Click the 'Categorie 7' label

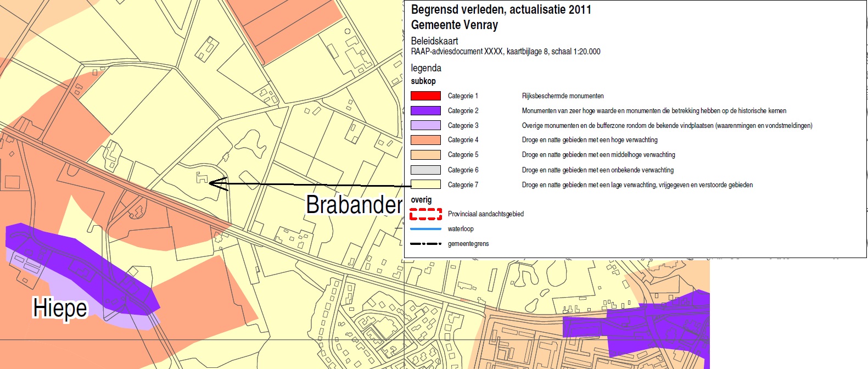point(463,185)
